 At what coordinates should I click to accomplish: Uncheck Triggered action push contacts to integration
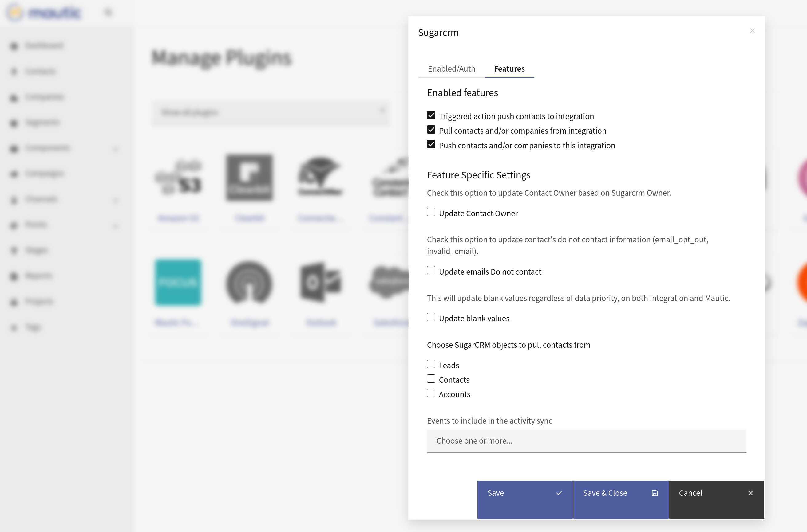click(x=431, y=115)
